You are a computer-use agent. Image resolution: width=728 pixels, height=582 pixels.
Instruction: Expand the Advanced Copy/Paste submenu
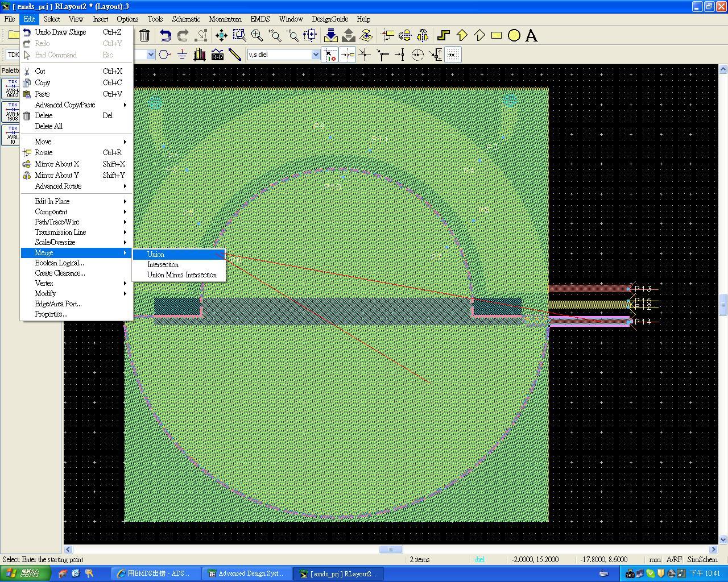[x=77, y=105]
